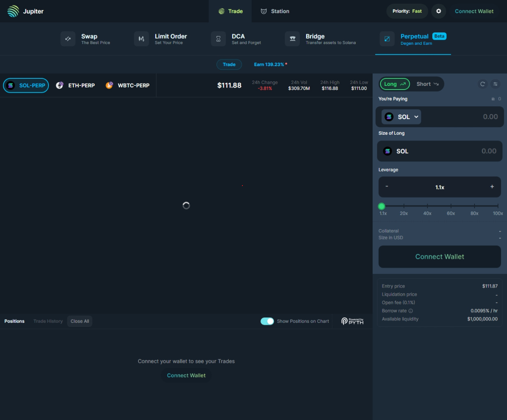Screen dimensions: 507x420
Task: Click the wallet balance icon near You're Paying
Action: [x=493, y=99]
